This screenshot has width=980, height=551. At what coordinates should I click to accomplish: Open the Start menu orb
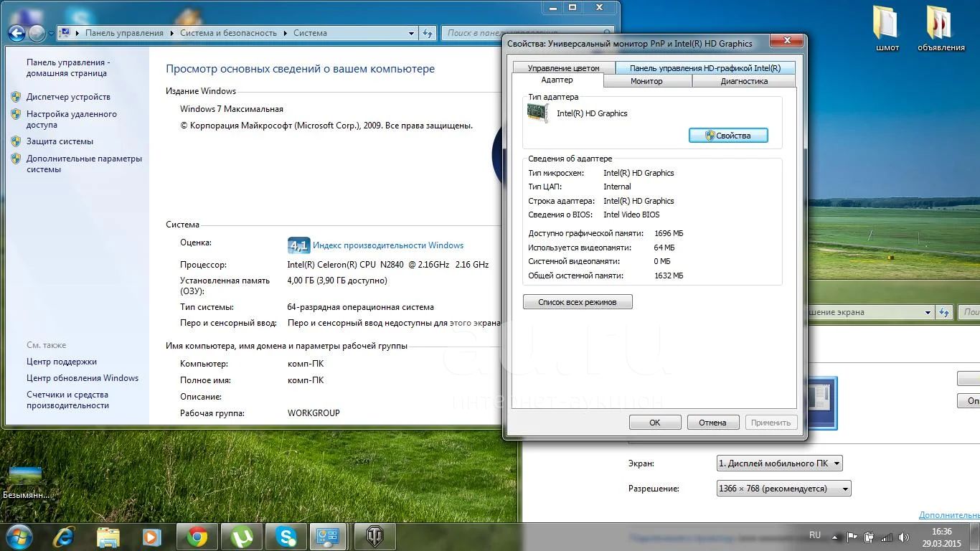coord(19,536)
